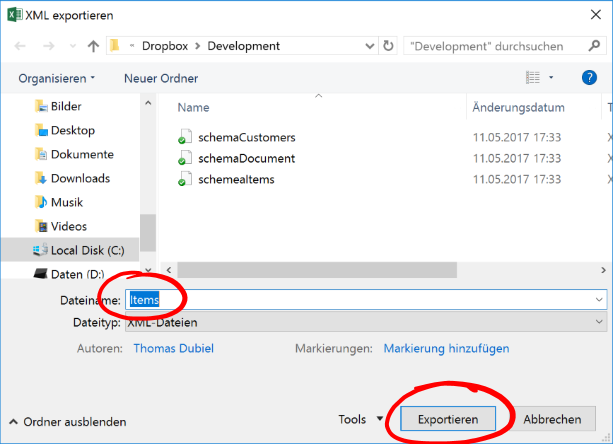Screen dimensions: 613x444
Task: Select the Musik folder in sidebar
Action: [x=67, y=202]
